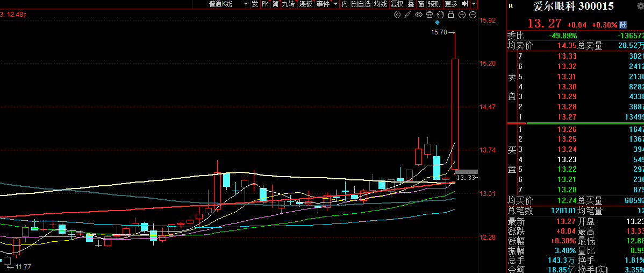
Task: Click sell level 7 price 13.33
Action: [x=566, y=57]
